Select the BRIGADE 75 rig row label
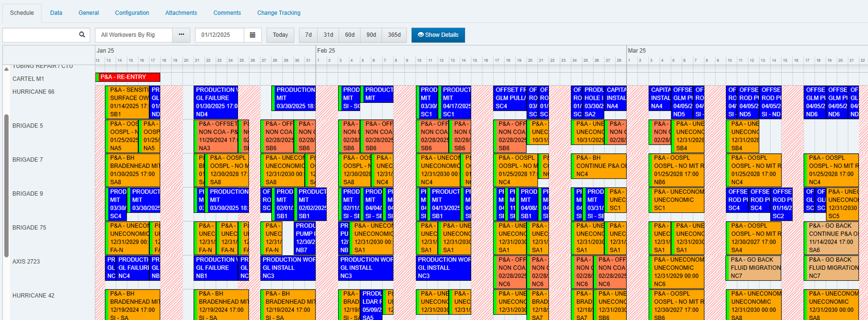 coord(29,228)
